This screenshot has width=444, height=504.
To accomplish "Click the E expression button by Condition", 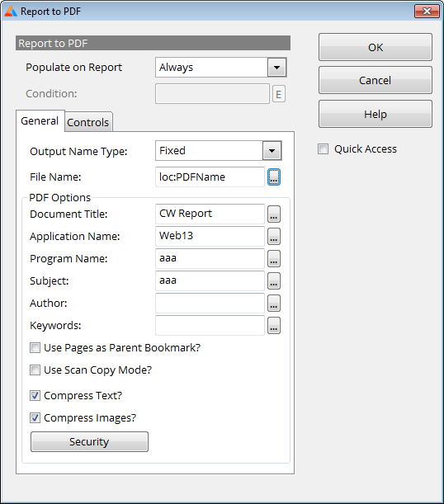I will pyautogui.click(x=279, y=94).
